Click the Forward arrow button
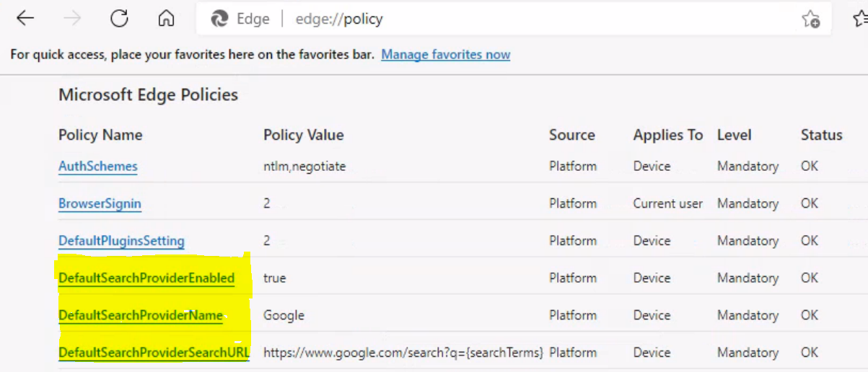 coord(72,19)
